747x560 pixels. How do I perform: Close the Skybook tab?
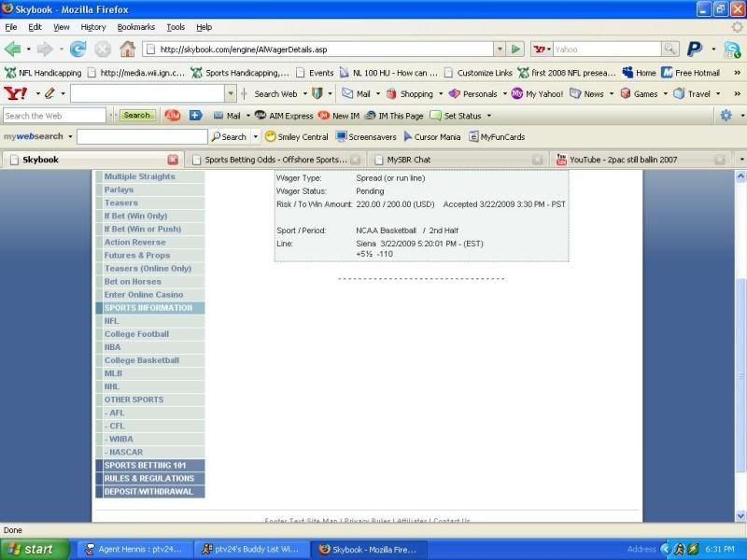click(173, 160)
